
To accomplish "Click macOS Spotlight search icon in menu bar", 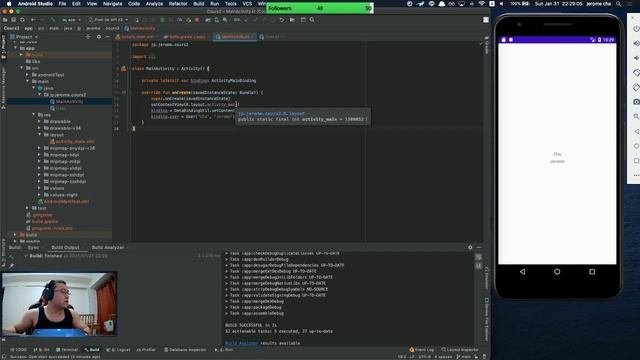I will point(619,4).
